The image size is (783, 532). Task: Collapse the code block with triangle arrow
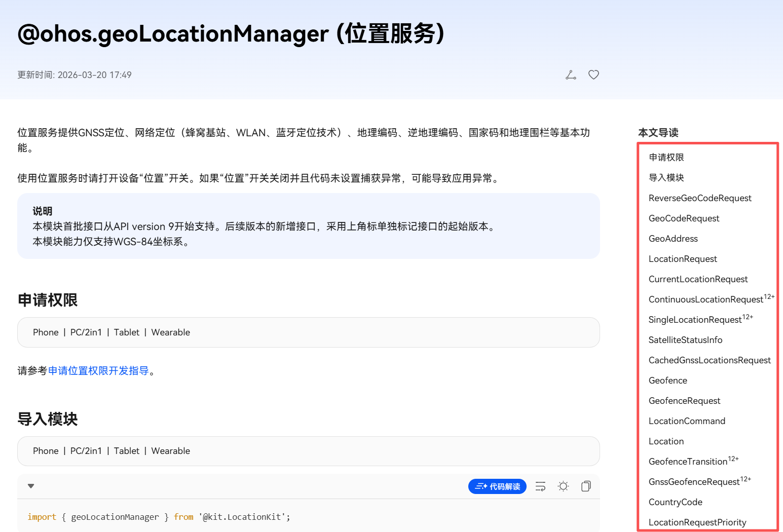31,486
